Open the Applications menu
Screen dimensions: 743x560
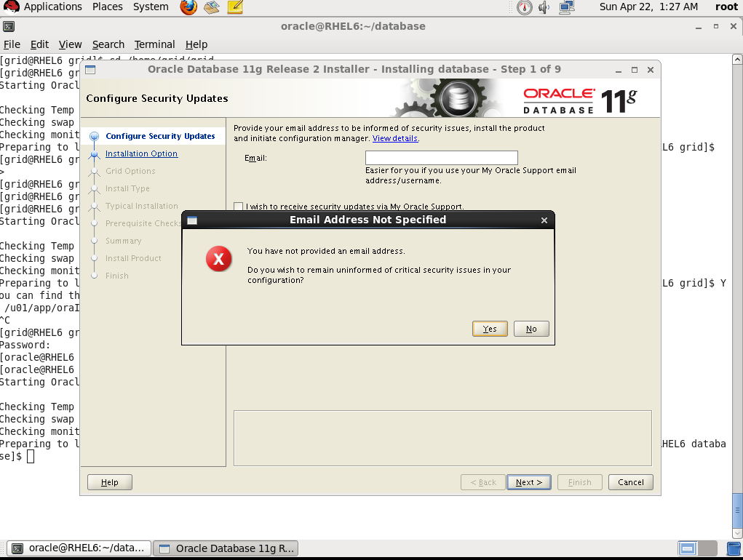[52, 7]
